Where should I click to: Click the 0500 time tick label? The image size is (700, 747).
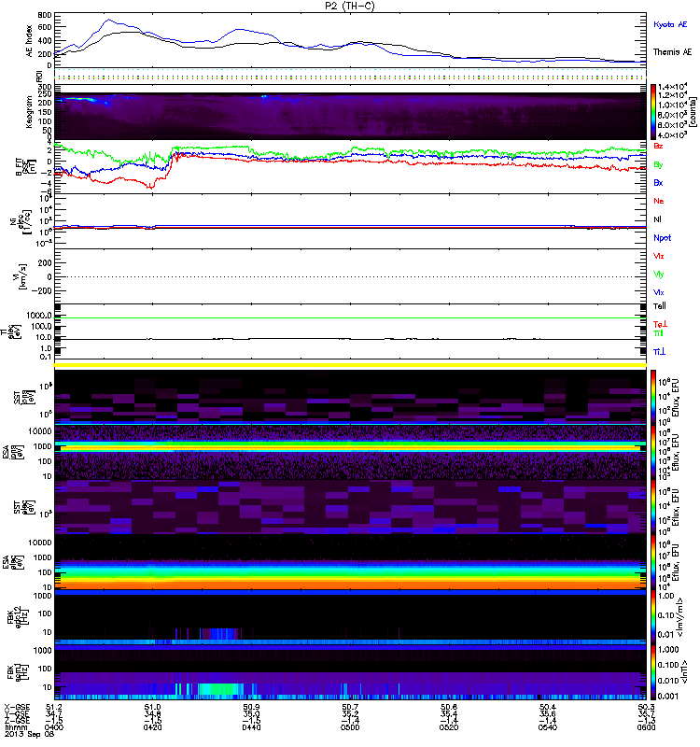350,727
